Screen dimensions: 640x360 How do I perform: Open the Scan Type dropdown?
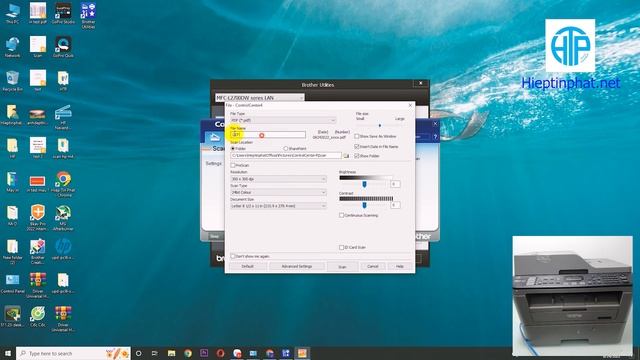[278, 192]
